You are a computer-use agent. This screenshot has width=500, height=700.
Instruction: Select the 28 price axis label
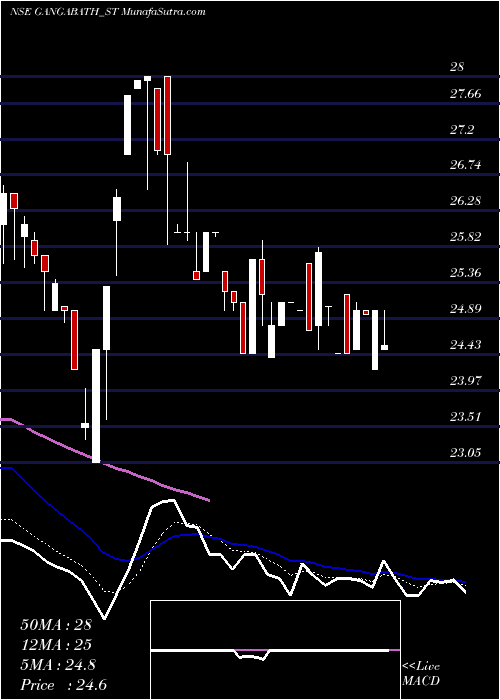click(457, 67)
